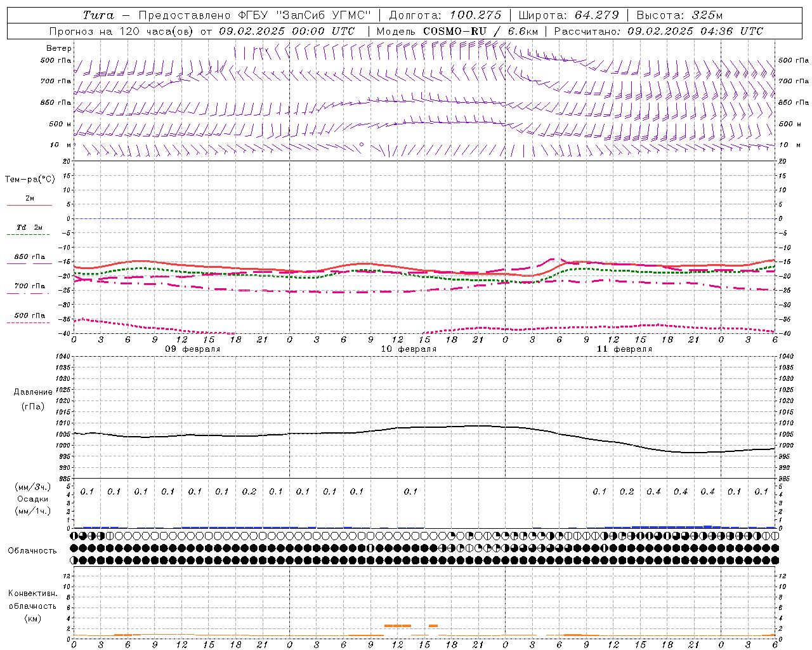Click the "11 февраля" date label
The height and width of the screenshot is (650, 812).
(x=624, y=349)
